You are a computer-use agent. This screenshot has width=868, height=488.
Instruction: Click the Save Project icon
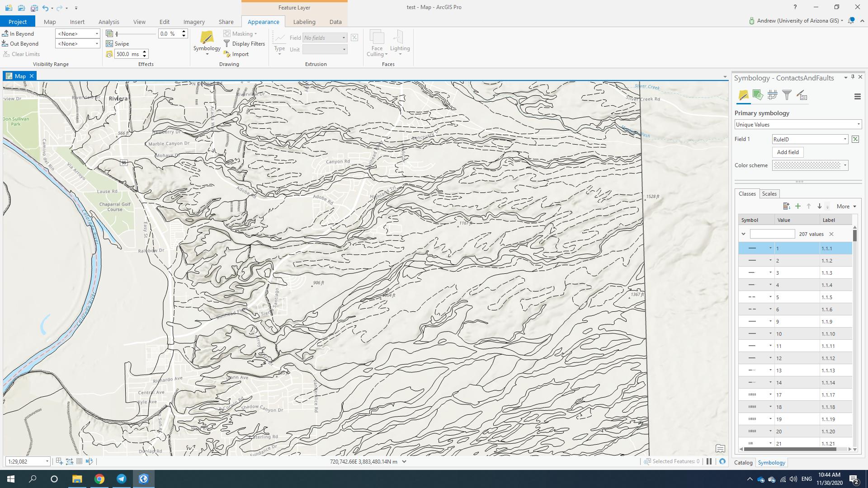pos(34,8)
